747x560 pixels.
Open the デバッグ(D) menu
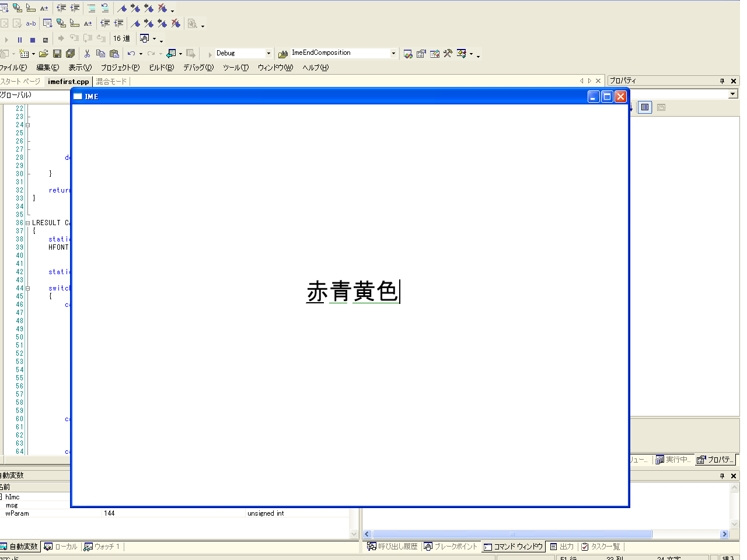point(198,68)
